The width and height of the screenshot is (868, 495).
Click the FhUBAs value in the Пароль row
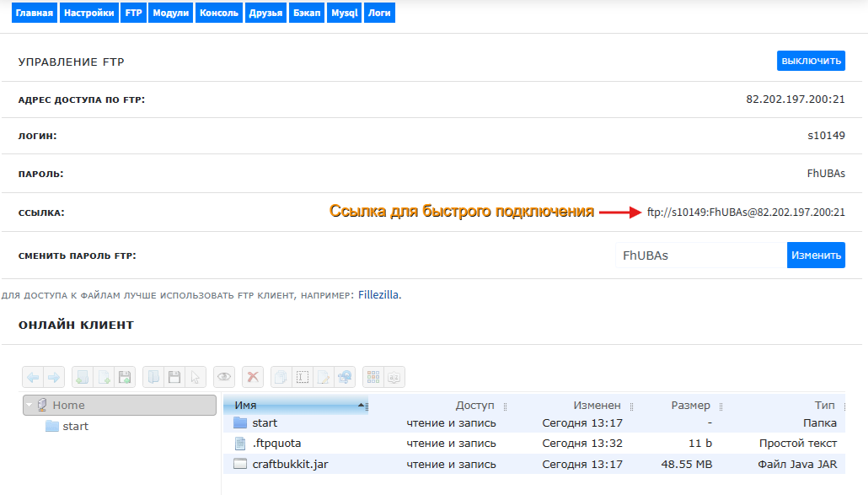click(826, 174)
